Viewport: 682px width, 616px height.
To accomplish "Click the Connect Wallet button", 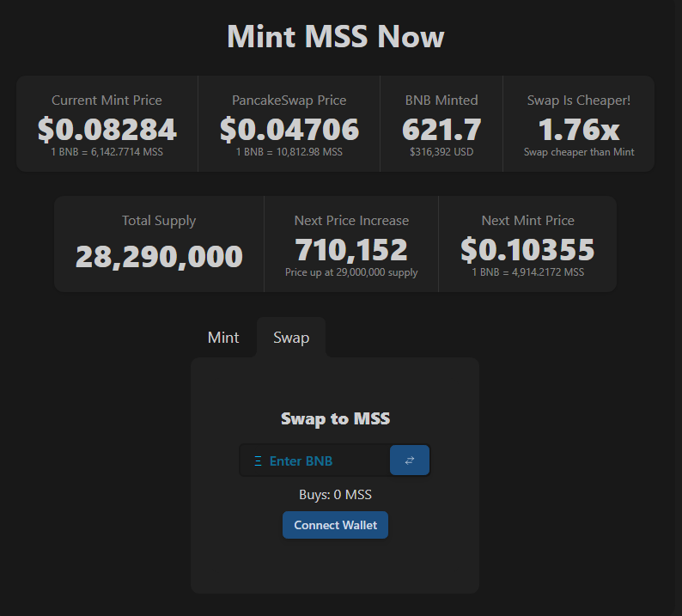I will [x=335, y=525].
